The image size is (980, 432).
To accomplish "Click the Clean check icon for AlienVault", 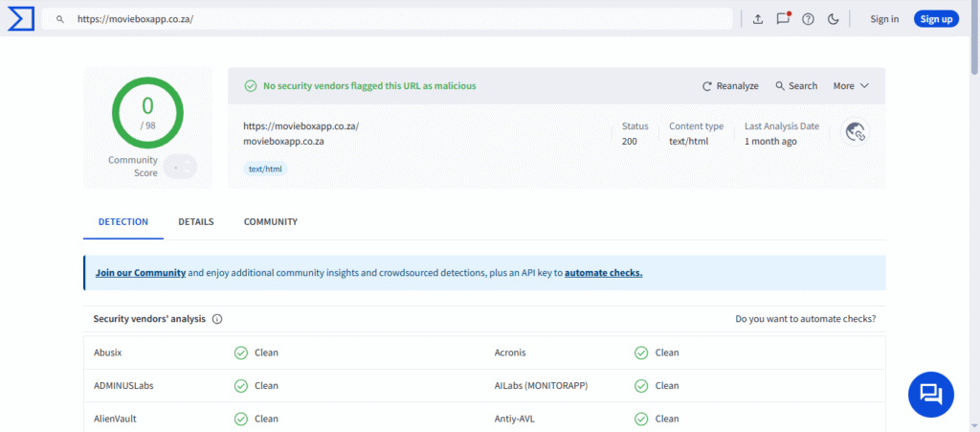I will pyautogui.click(x=240, y=419).
